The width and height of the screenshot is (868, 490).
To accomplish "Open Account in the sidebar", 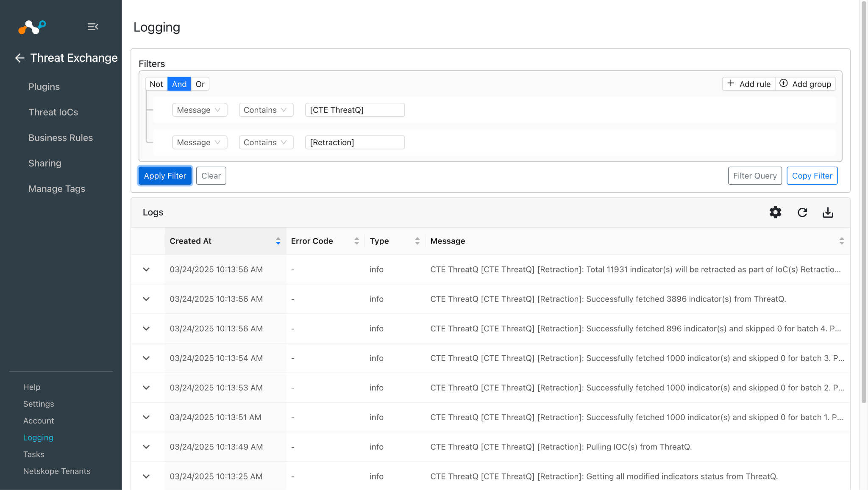I will coord(39,421).
